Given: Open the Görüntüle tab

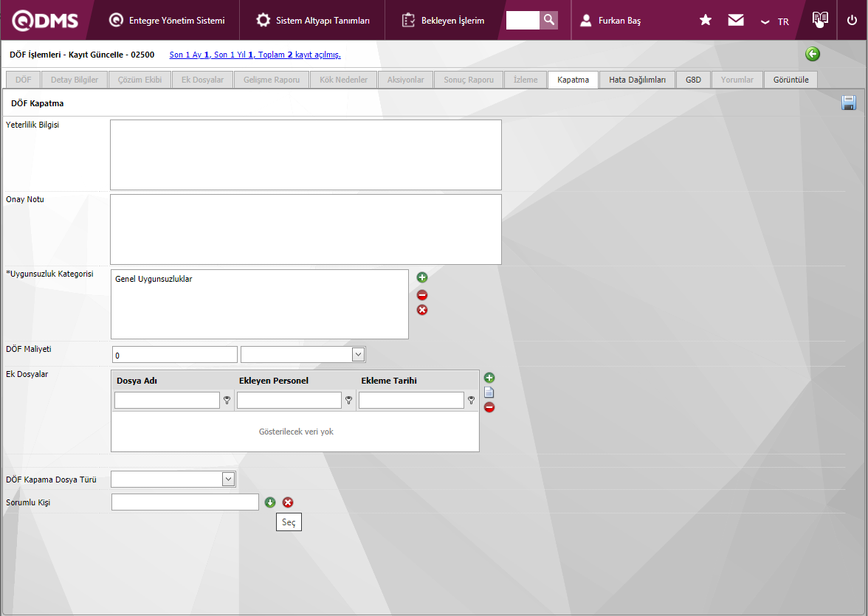Looking at the screenshot, I should pyautogui.click(x=790, y=80).
